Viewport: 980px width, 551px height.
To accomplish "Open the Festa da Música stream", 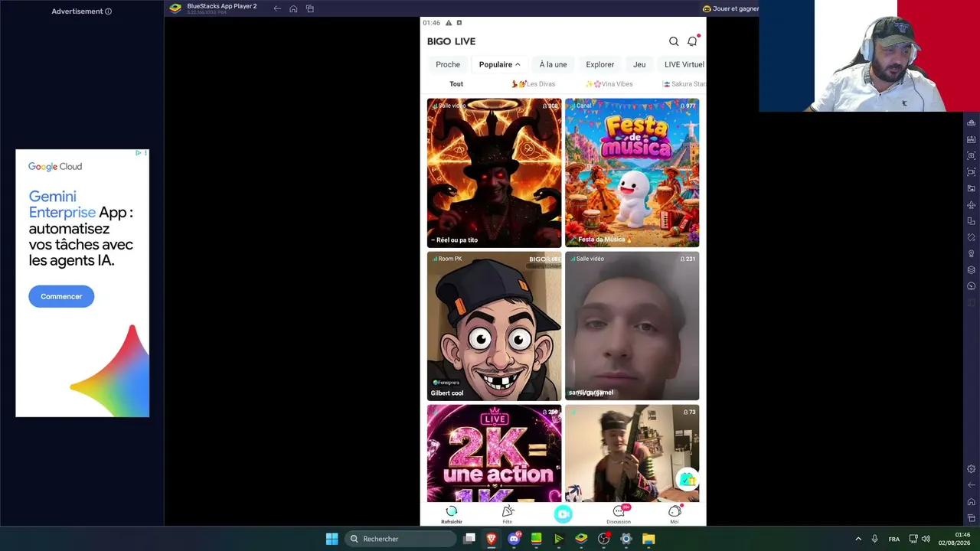I will [632, 173].
